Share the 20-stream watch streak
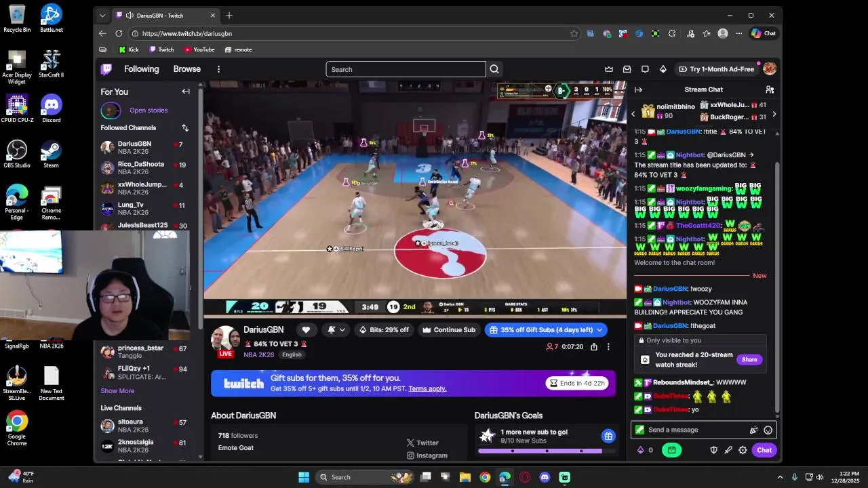868x488 pixels. coord(749,360)
